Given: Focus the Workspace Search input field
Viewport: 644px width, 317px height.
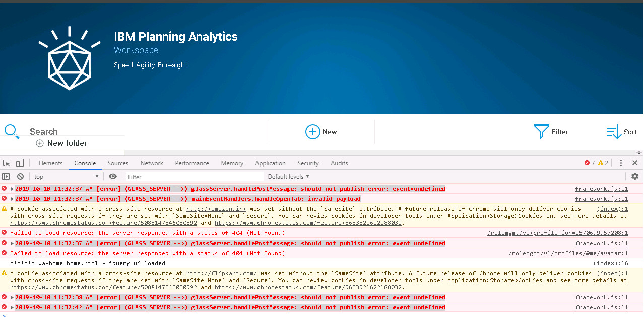Looking at the screenshot, I should point(76,132).
